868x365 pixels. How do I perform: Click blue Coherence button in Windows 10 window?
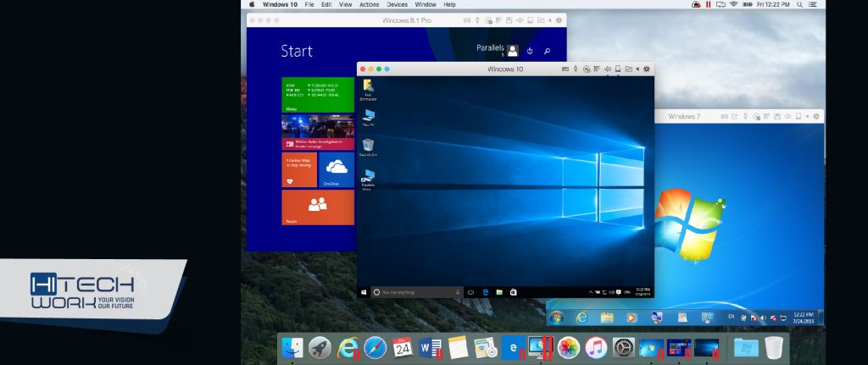(387, 69)
